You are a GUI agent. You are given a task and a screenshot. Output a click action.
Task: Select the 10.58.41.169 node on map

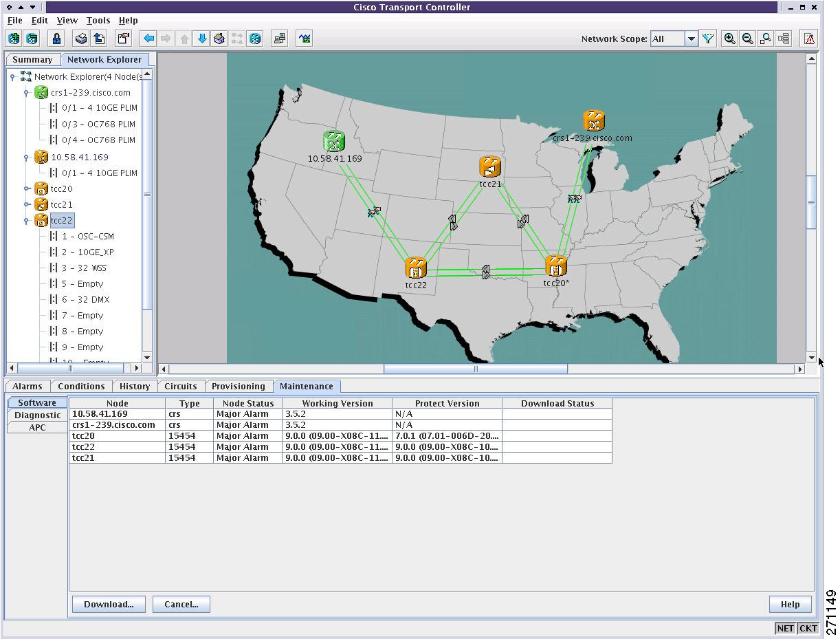point(334,142)
